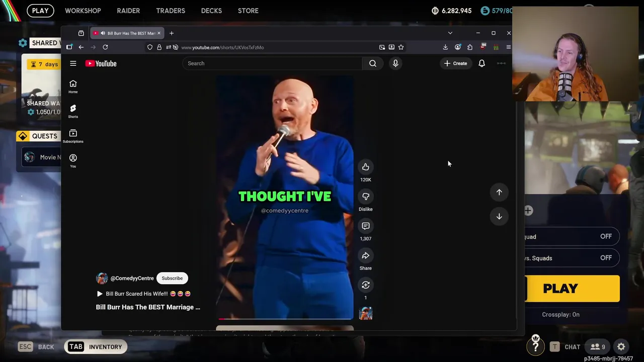Open RAIDER tab in game menu
The width and height of the screenshot is (644, 362).
128,11
